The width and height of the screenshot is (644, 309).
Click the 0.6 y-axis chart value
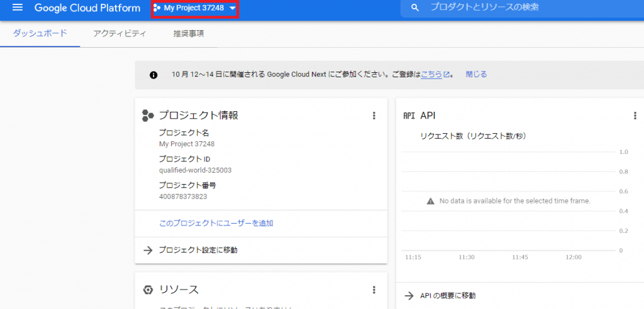[x=623, y=192]
